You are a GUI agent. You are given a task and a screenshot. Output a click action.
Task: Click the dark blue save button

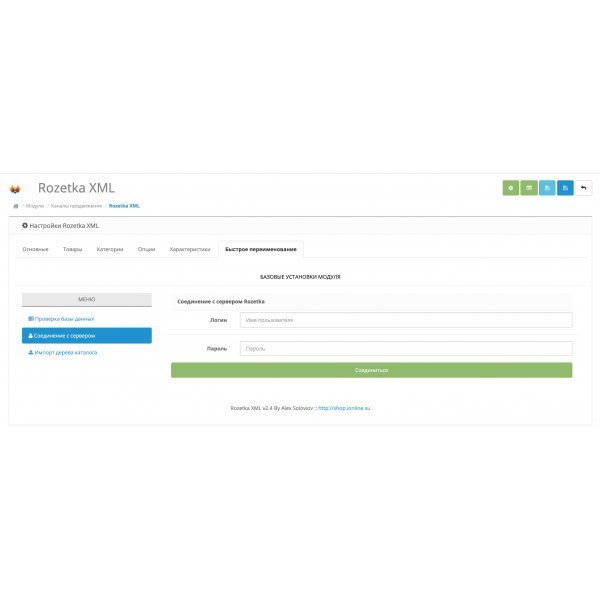point(565,188)
